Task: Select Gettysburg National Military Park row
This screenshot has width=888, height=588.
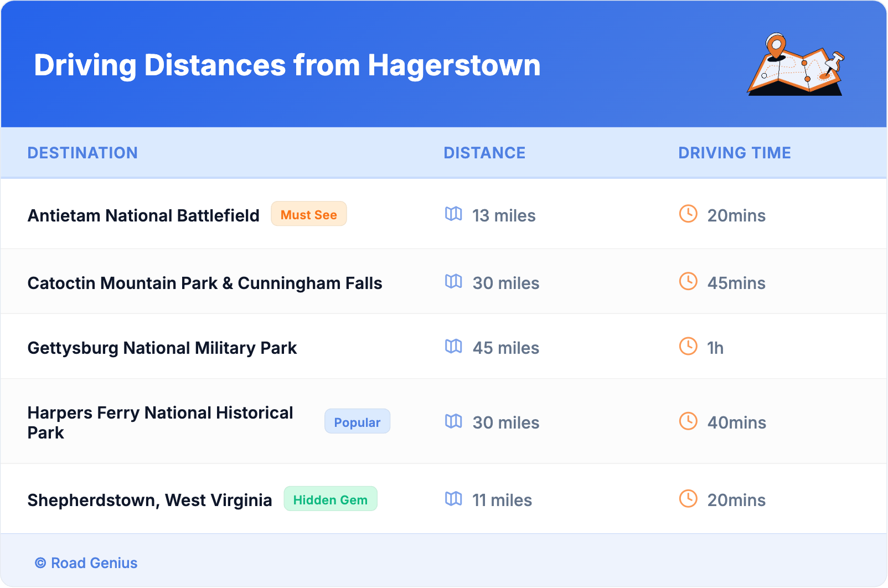Action: click(x=162, y=348)
